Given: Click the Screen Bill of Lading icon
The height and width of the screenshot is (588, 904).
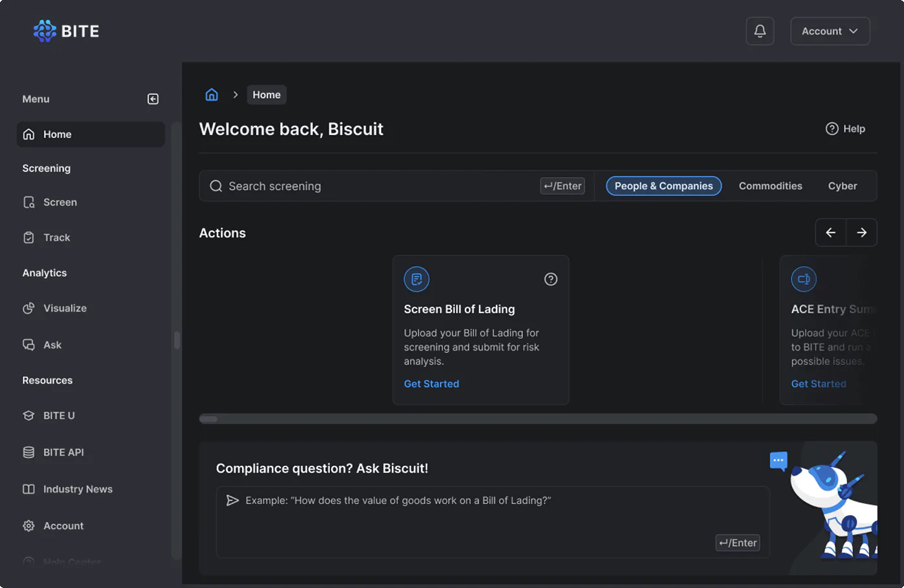Looking at the screenshot, I should tap(416, 279).
